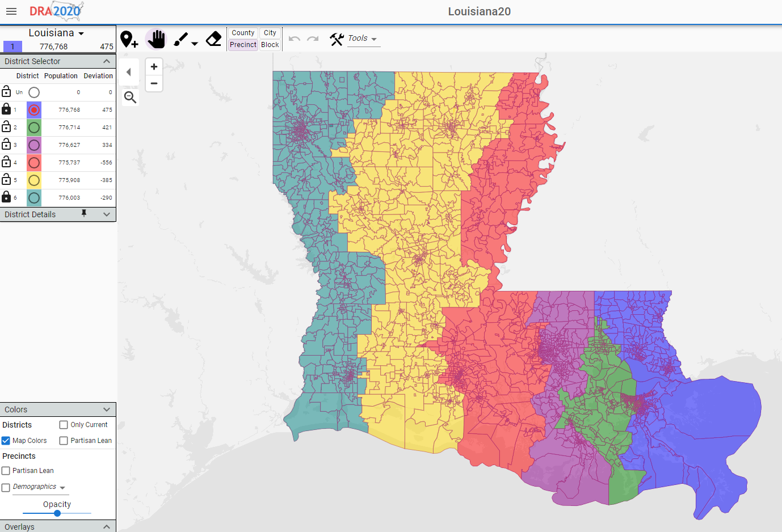Uncheck the Map Colors checkbox
The width and height of the screenshot is (782, 532).
pos(6,441)
